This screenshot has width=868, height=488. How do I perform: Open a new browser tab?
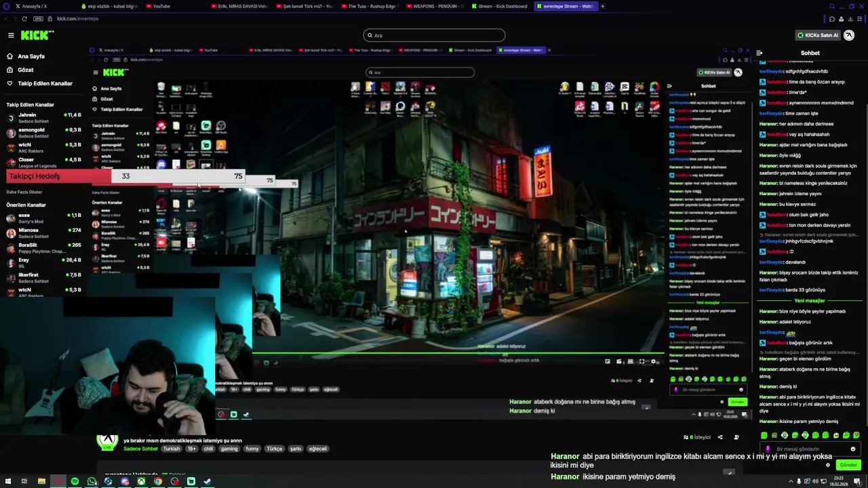point(602,6)
